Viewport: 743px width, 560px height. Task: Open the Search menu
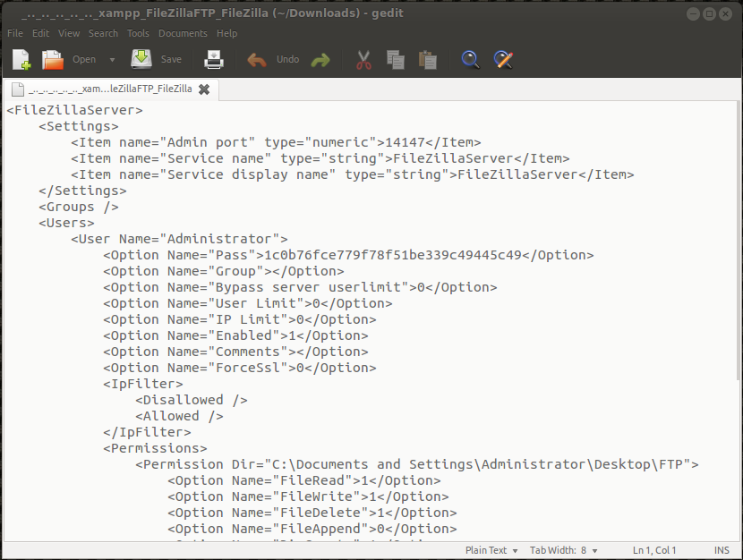[103, 33]
